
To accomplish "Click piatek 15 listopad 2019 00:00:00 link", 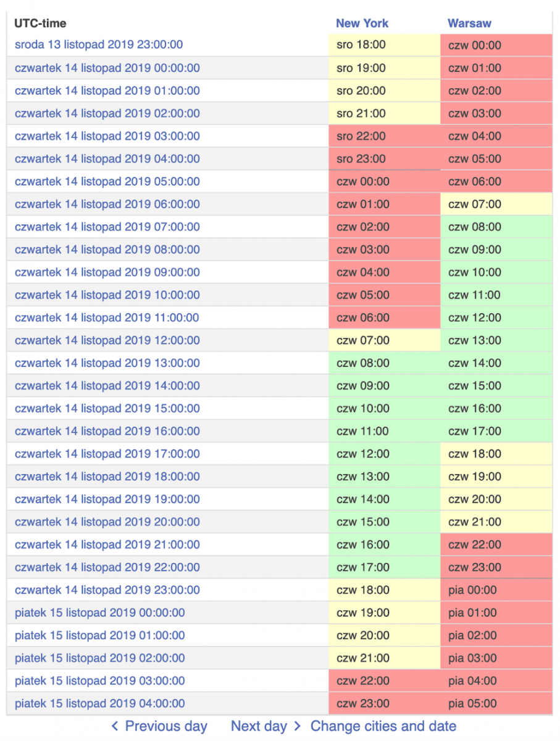I will pyautogui.click(x=99, y=613).
